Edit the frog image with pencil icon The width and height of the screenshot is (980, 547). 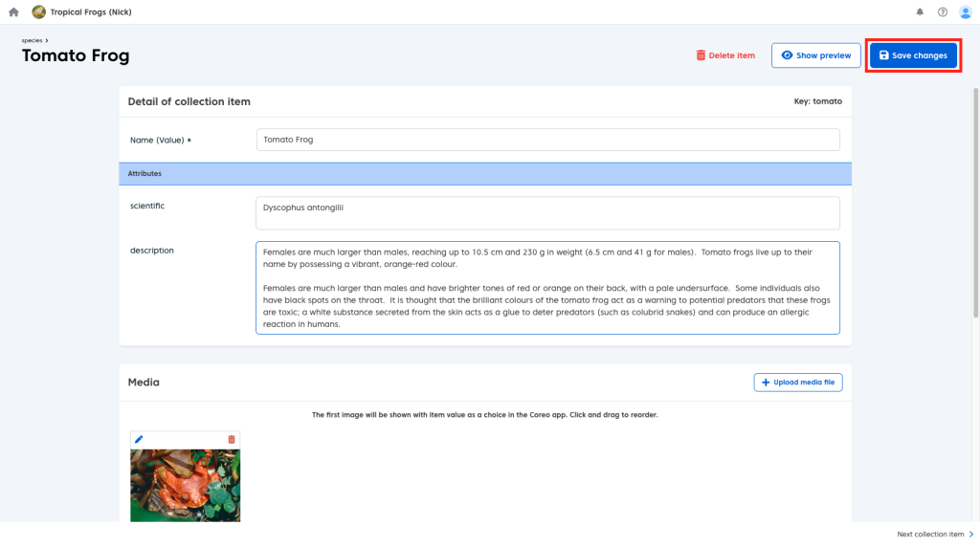pos(139,439)
